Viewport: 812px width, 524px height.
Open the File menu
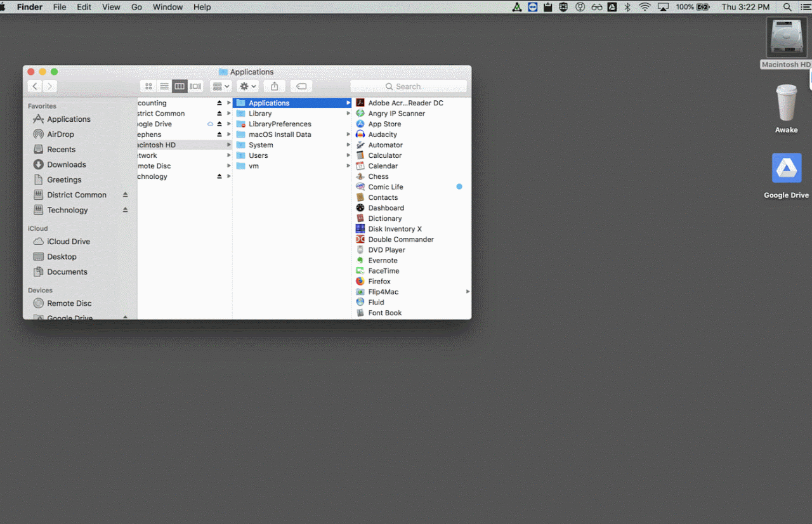click(60, 7)
